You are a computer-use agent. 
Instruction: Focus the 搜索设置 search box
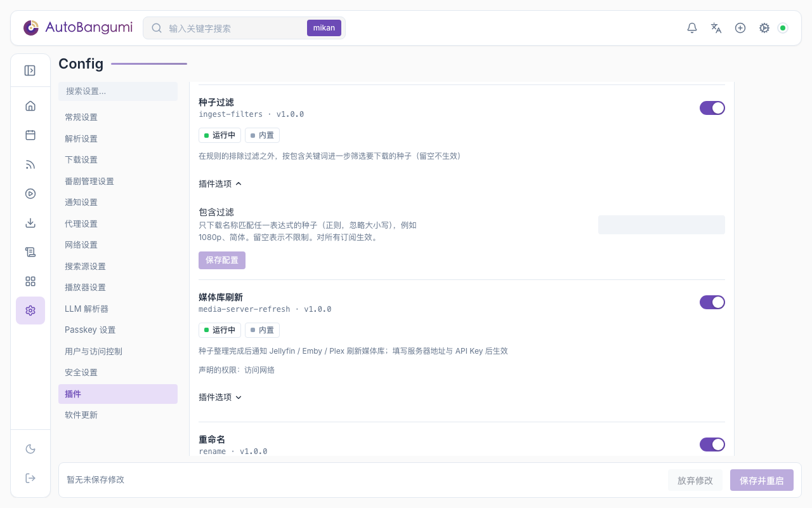pos(118,91)
